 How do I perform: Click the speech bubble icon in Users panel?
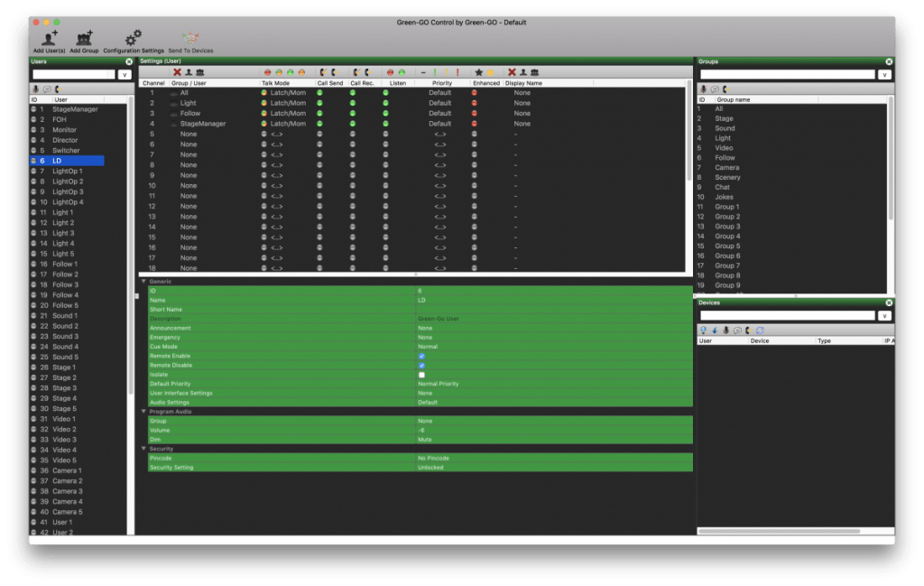coord(47,89)
